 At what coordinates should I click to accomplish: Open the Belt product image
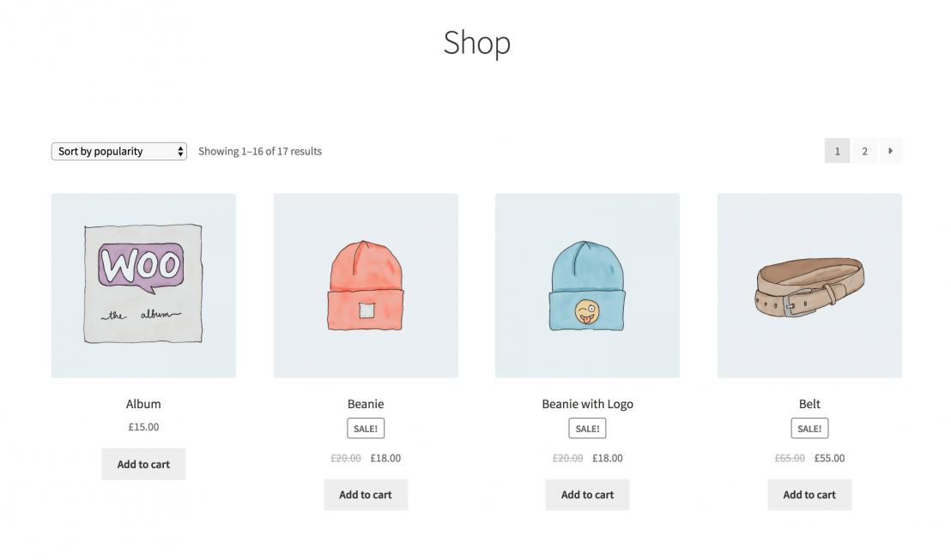coord(809,286)
